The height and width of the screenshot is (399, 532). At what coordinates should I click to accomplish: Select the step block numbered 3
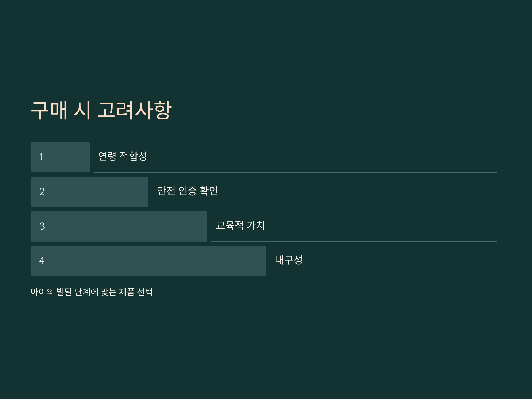[119, 227]
